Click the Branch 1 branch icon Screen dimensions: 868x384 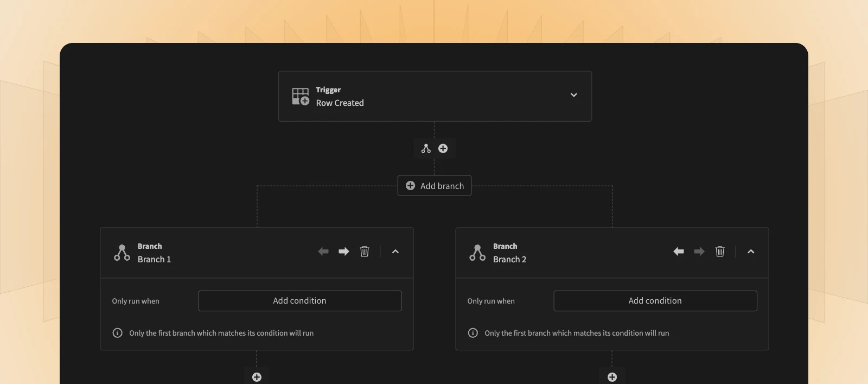[x=122, y=253]
